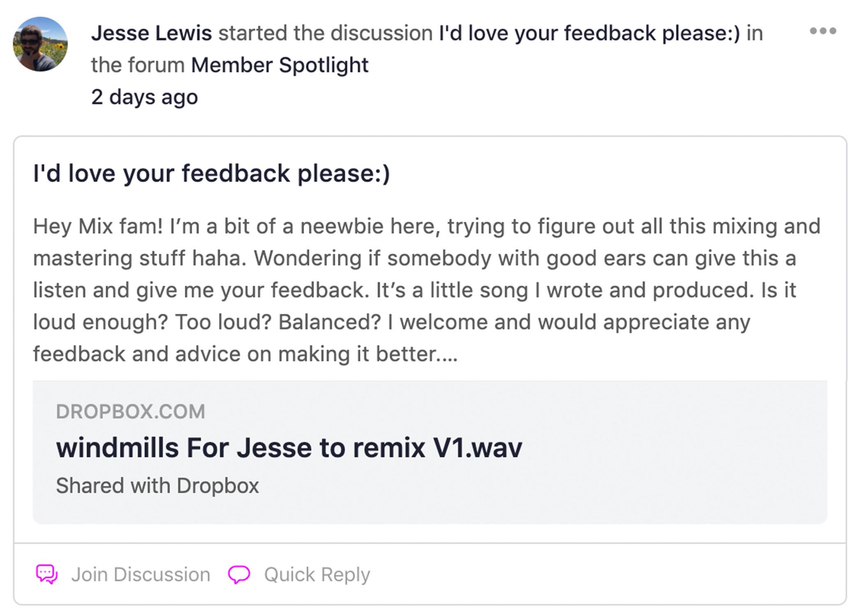Click the Quick Reply speech bubble icon

(x=239, y=574)
